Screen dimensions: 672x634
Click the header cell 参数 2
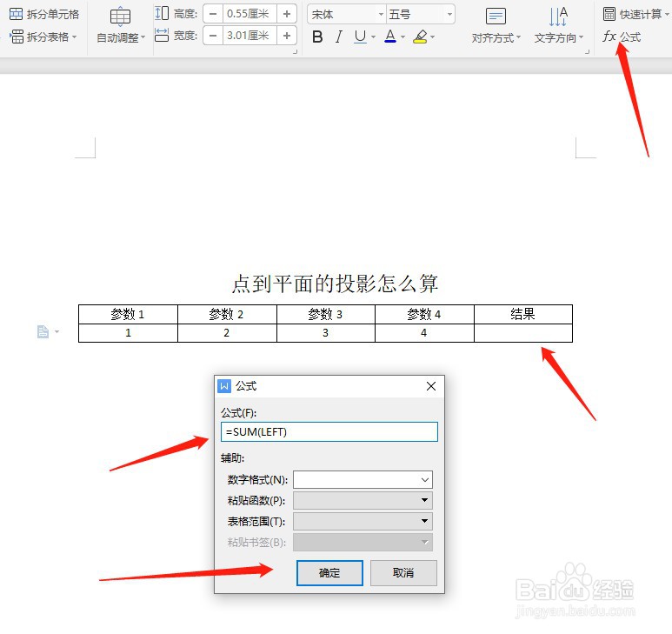pyautogui.click(x=227, y=314)
